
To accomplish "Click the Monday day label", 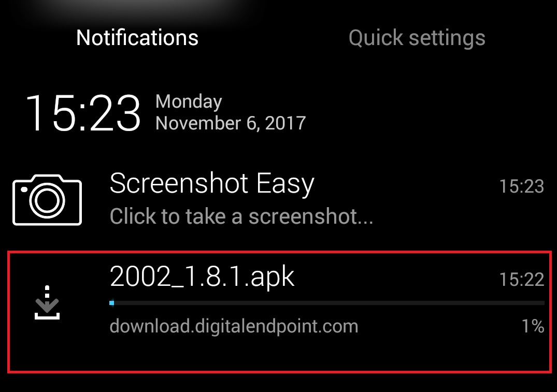I will [x=189, y=102].
